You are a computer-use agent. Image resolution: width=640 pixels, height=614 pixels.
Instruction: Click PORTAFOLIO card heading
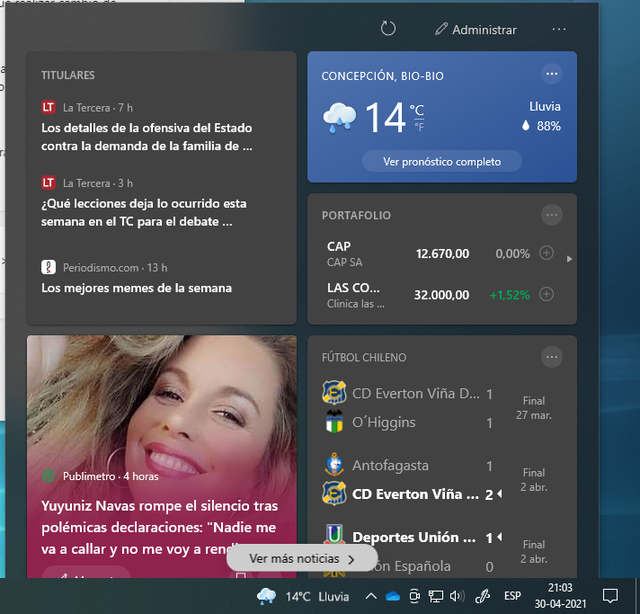[x=356, y=216]
